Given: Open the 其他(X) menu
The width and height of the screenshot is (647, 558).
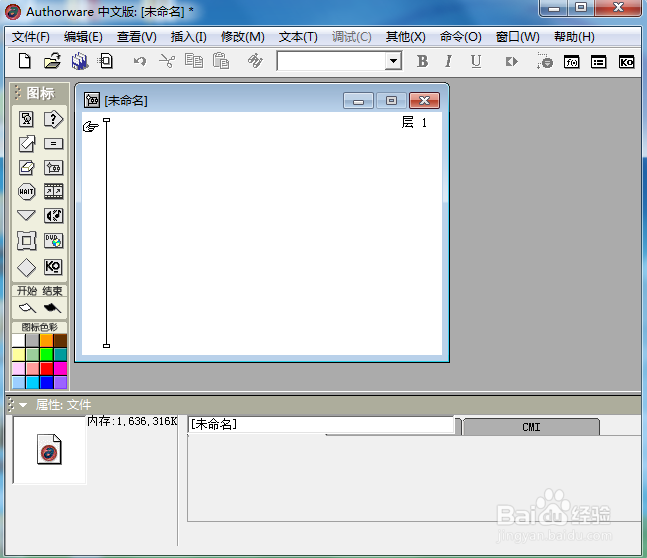Looking at the screenshot, I should (x=406, y=37).
